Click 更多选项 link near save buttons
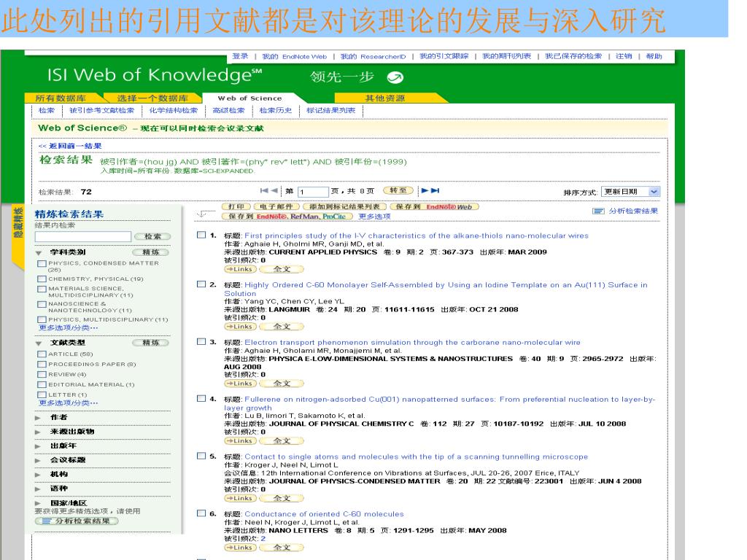Image resolution: width=747 pixels, height=560 pixels. tap(374, 216)
